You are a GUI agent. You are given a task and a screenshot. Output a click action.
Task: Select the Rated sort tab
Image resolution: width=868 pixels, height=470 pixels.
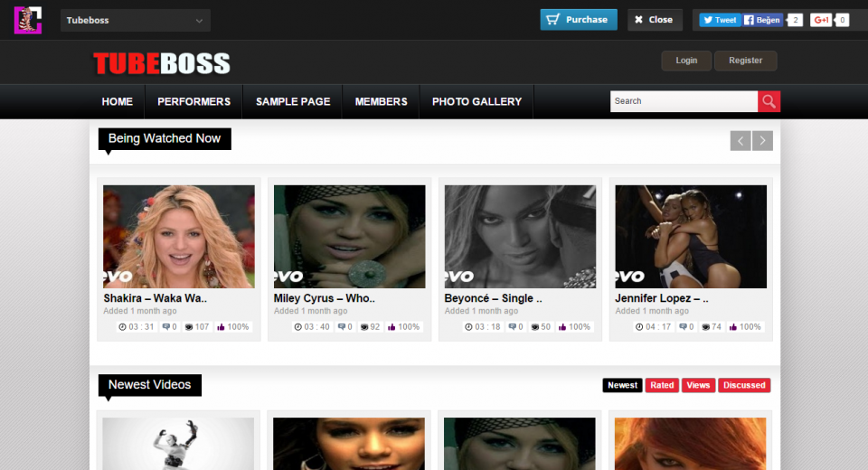pos(662,385)
